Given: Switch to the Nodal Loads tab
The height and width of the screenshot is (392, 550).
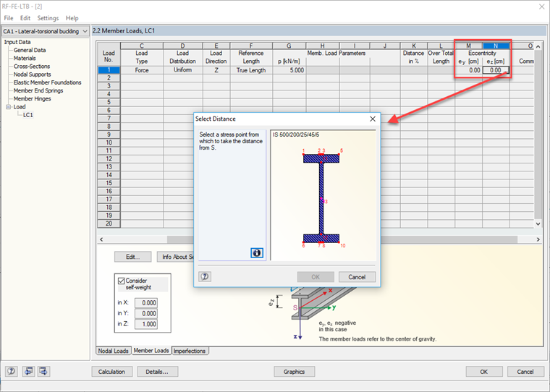Looking at the screenshot, I should (113, 351).
